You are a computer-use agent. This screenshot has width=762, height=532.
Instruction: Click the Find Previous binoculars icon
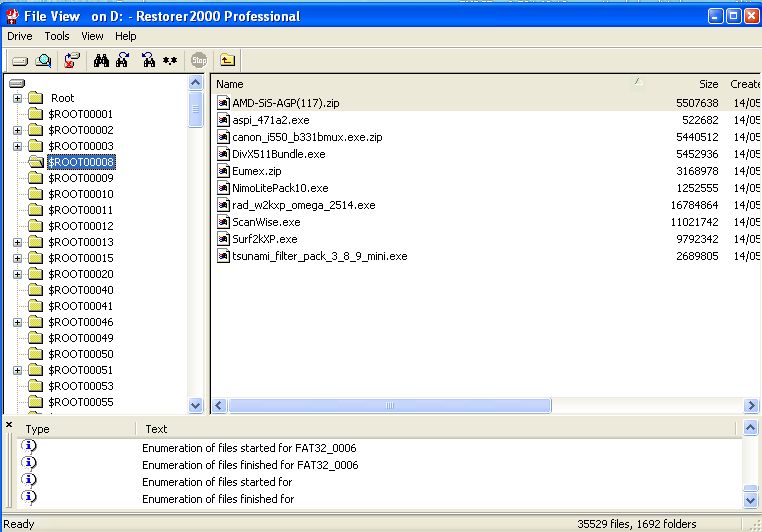(x=148, y=60)
